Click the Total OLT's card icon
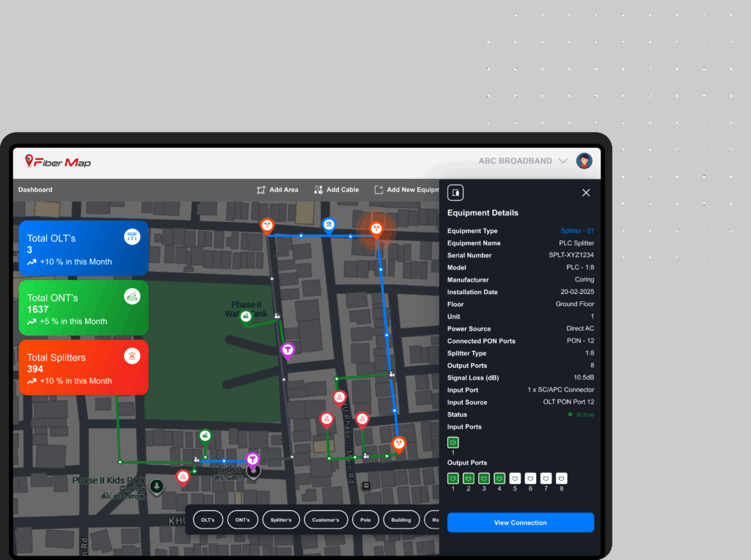 (x=132, y=236)
